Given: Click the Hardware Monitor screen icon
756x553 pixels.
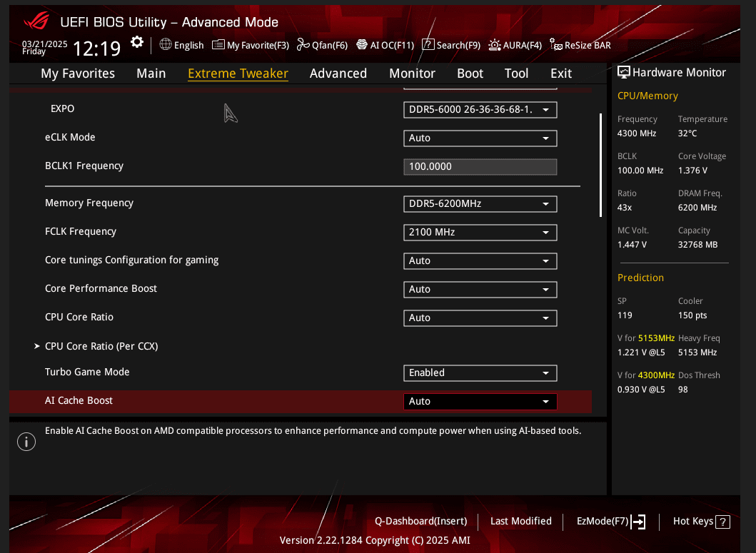Looking at the screenshot, I should (624, 72).
